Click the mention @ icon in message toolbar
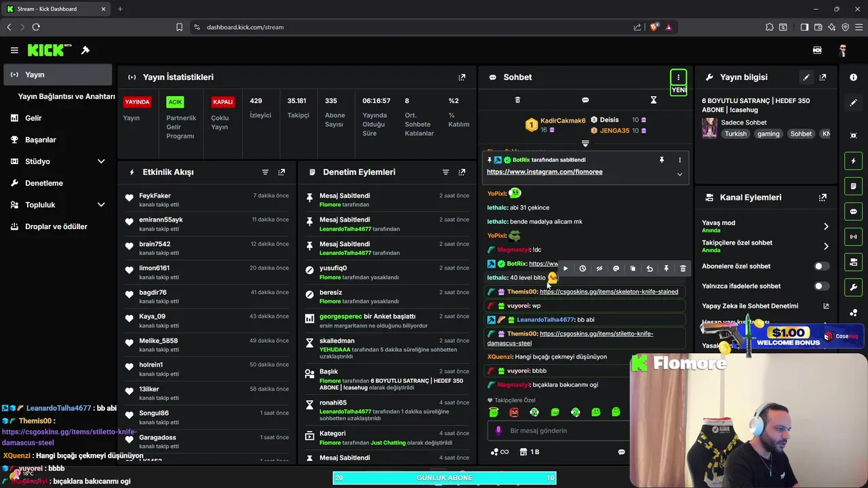This screenshot has height=488, width=868. pos(616,268)
